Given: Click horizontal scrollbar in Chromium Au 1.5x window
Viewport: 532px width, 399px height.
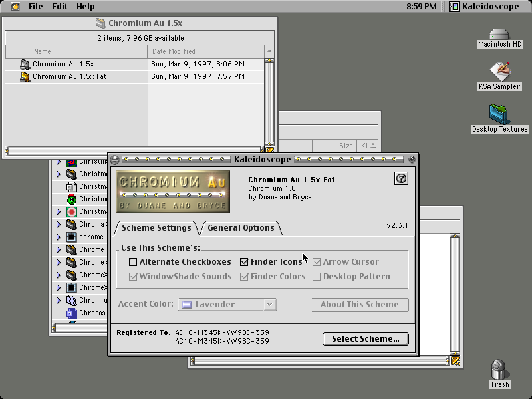Looking at the screenshot, I should [134, 150].
